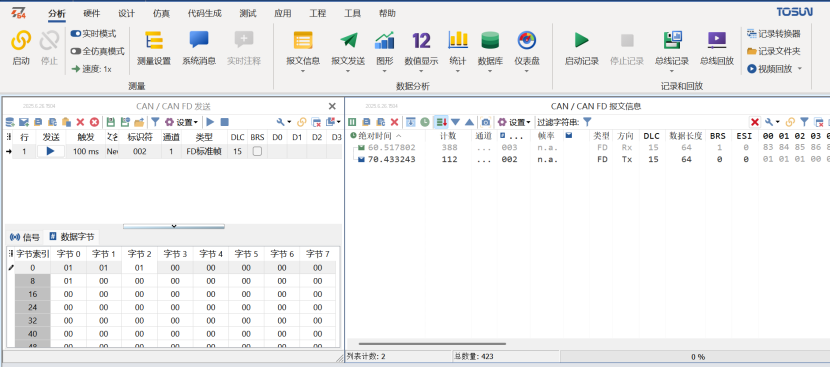The image size is (830, 368).
Task: Click the red circle clear-all icon in 发送 toolbar
Action: click(x=94, y=122)
